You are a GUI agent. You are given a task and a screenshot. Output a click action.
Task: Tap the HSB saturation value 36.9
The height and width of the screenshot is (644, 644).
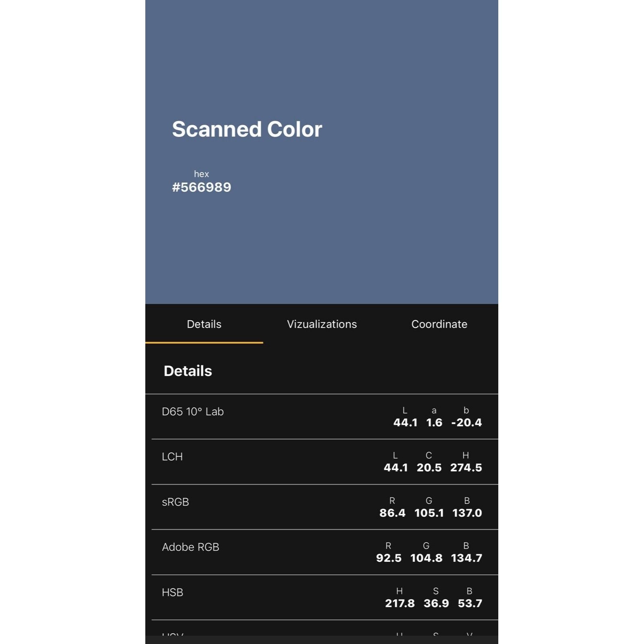point(436,603)
